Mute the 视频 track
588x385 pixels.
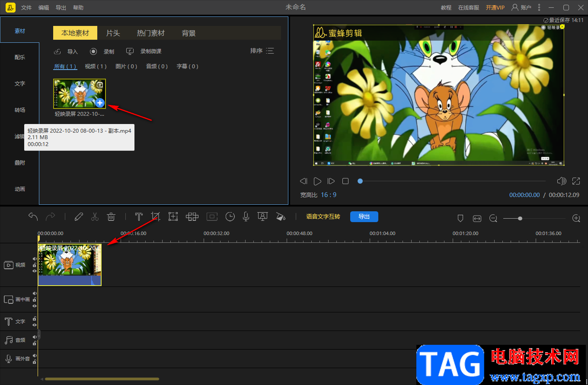35,259
